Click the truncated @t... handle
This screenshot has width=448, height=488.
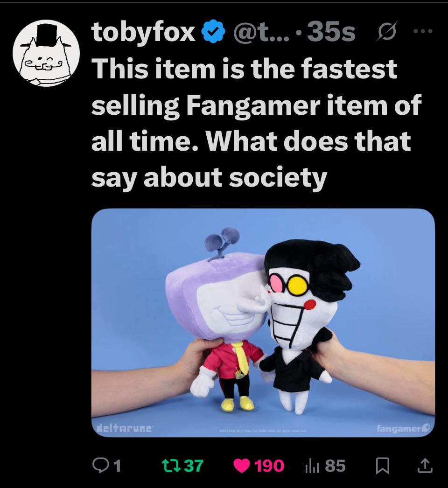pos(261,32)
